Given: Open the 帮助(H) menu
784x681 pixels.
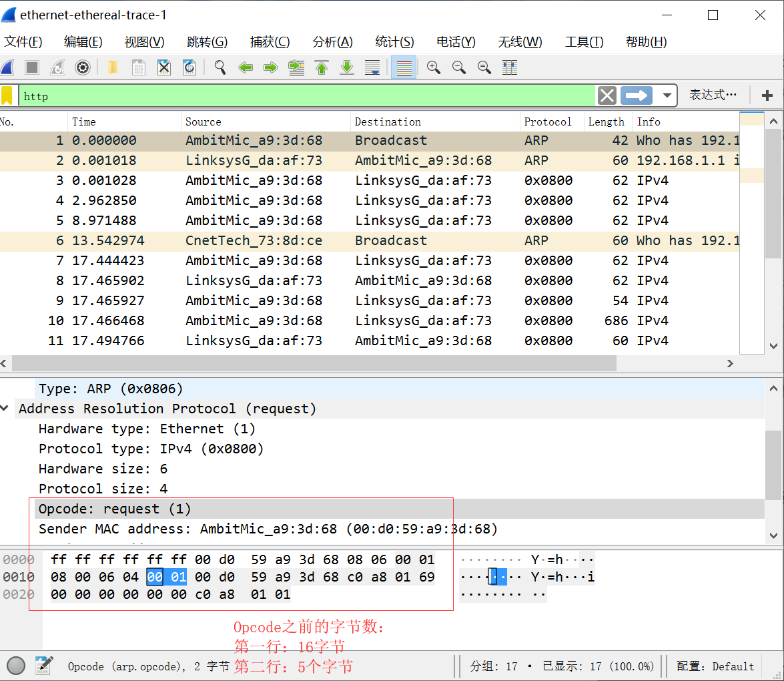Looking at the screenshot, I should pyautogui.click(x=646, y=42).
